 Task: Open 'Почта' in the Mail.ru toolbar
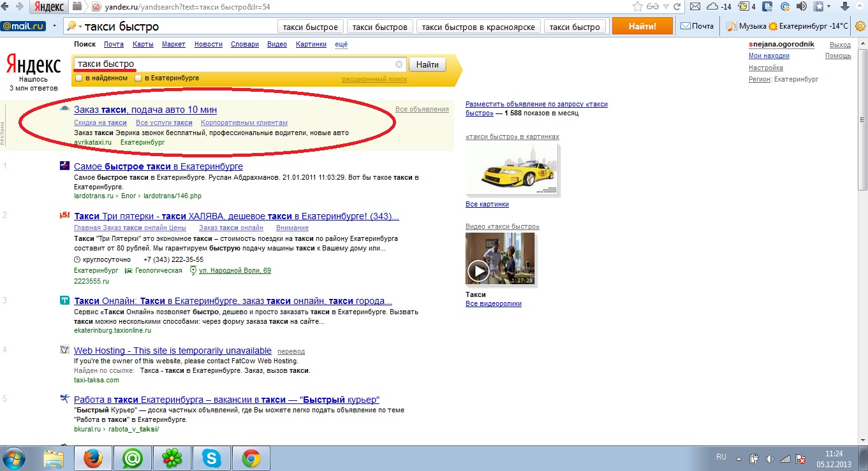pos(697,26)
